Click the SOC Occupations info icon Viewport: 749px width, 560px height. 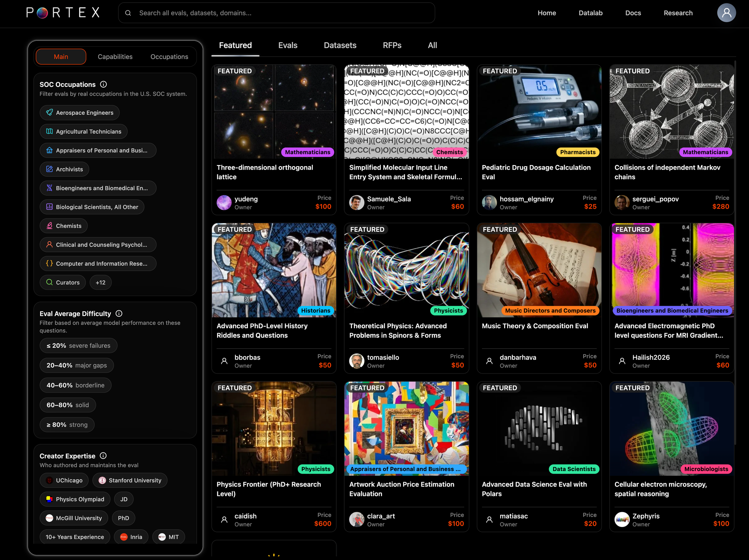click(x=104, y=84)
